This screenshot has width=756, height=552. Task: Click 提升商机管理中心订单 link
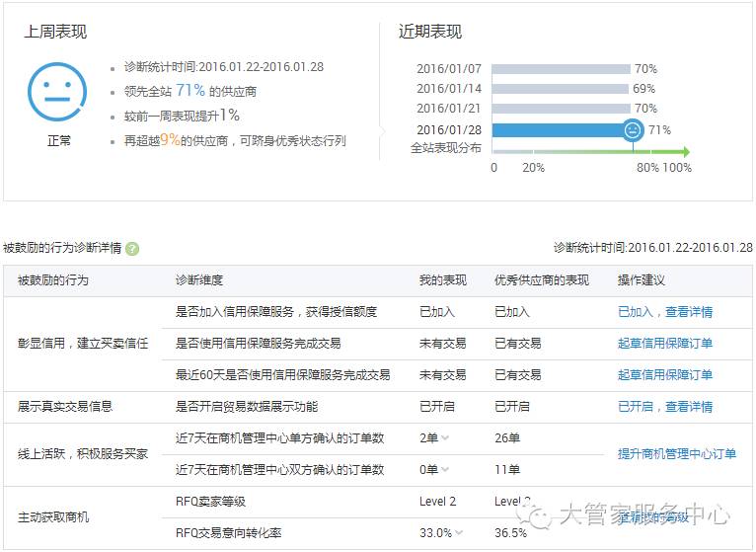[677, 453]
